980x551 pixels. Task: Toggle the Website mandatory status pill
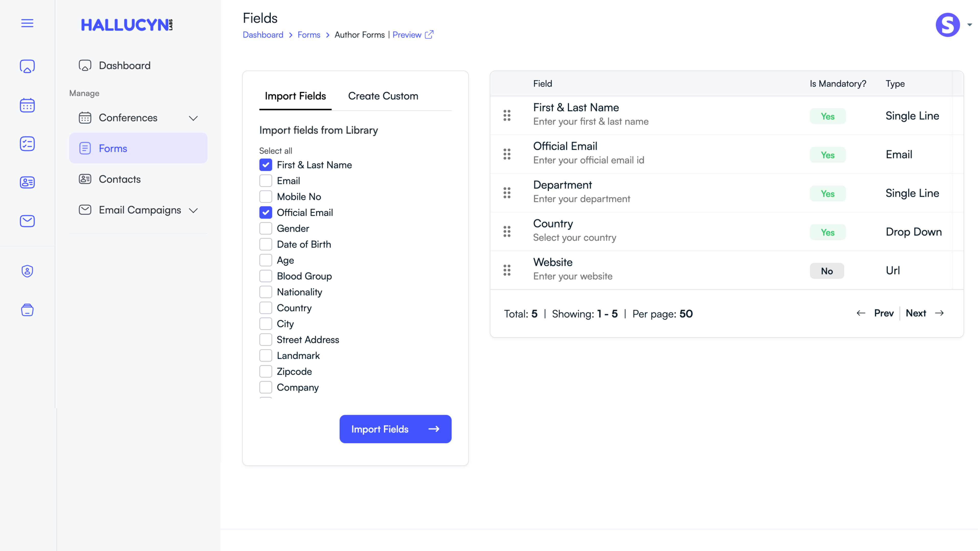(x=827, y=271)
